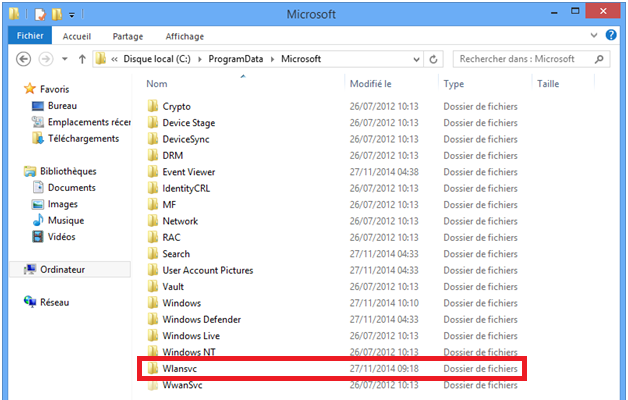Click the date '27/11/2014 04:38'
Screen dimensions: 628x400
click(384, 172)
